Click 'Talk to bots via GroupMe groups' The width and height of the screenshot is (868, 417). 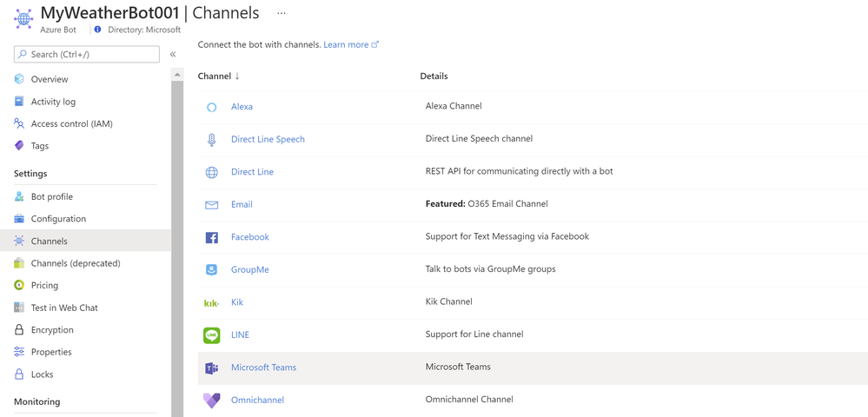coord(490,269)
